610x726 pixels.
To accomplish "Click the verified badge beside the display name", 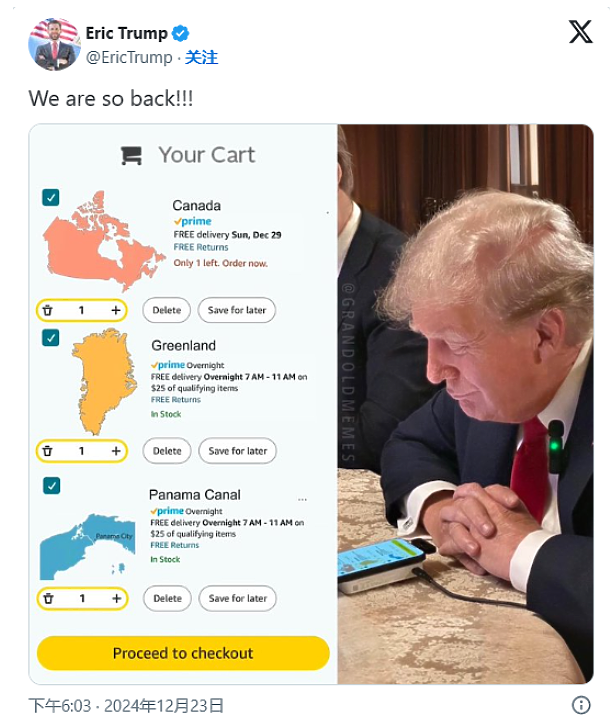I will tap(180, 33).
